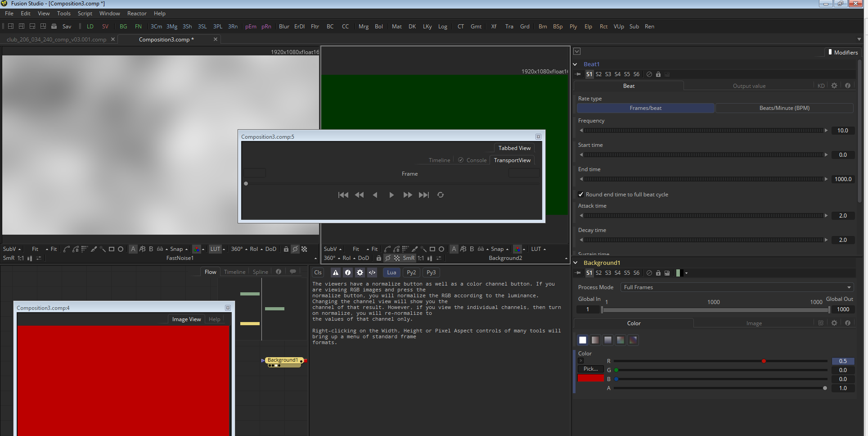This screenshot has width=868, height=436.
Task: Click the Global Out value field
Action: (843, 309)
